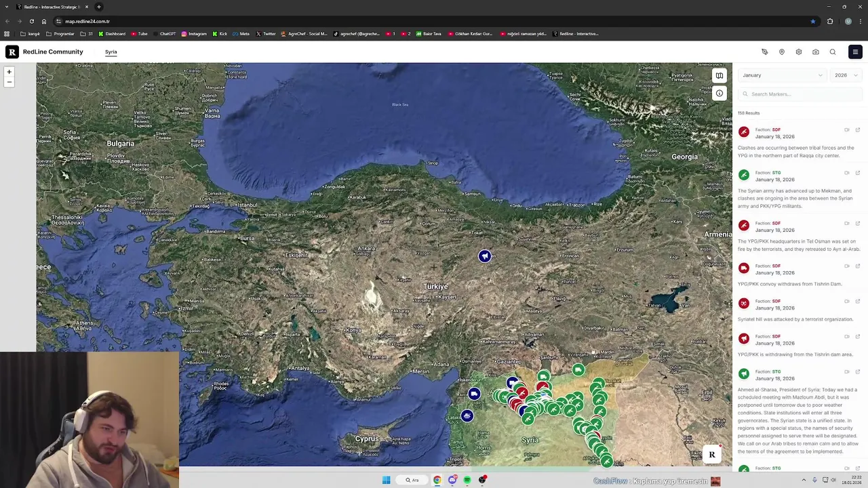Click 'Syriatel hill was attacked' entry text
This screenshot has height=488, width=868.
click(795, 319)
